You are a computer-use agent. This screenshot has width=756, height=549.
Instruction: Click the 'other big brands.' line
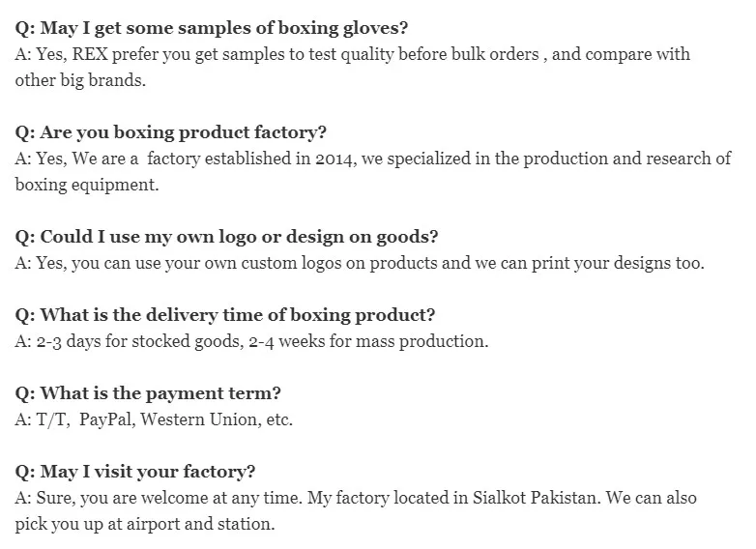click(79, 80)
